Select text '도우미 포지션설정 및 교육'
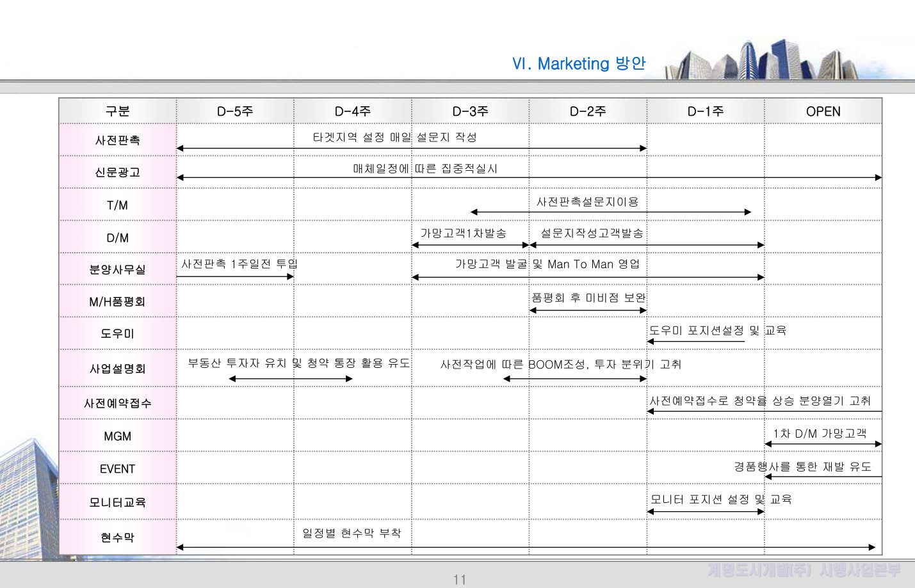The image size is (915, 588). (x=718, y=330)
